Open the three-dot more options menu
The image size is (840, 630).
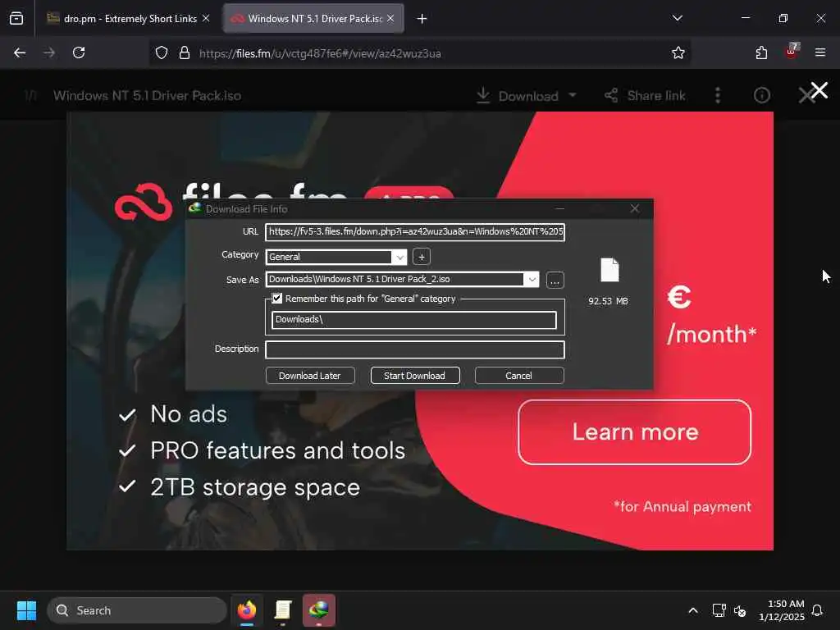coord(718,96)
